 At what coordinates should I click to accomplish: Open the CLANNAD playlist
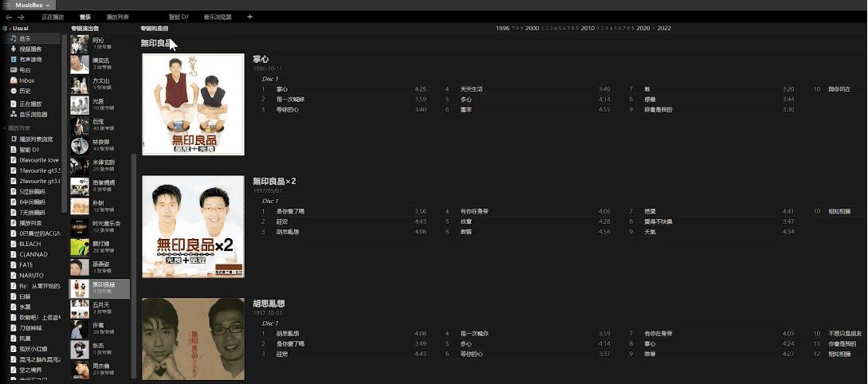pos(34,254)
